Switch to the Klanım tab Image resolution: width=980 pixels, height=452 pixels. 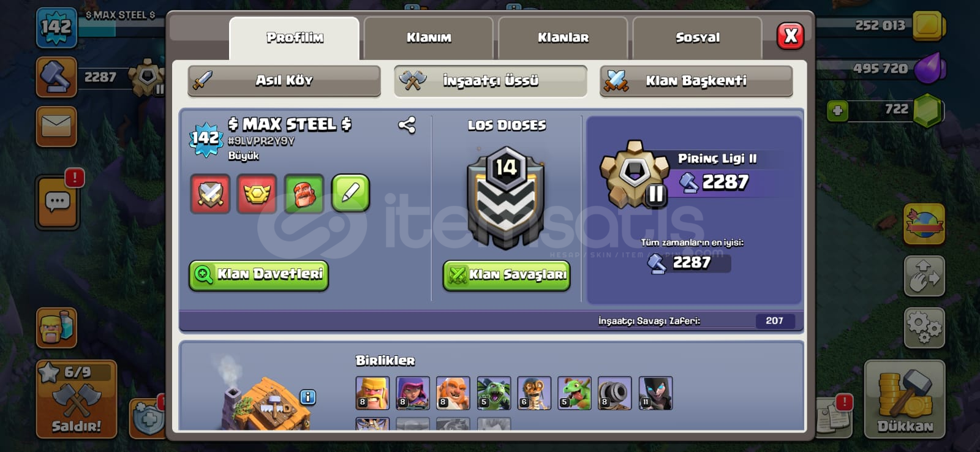pyautogui.click(x=429, y=37)
